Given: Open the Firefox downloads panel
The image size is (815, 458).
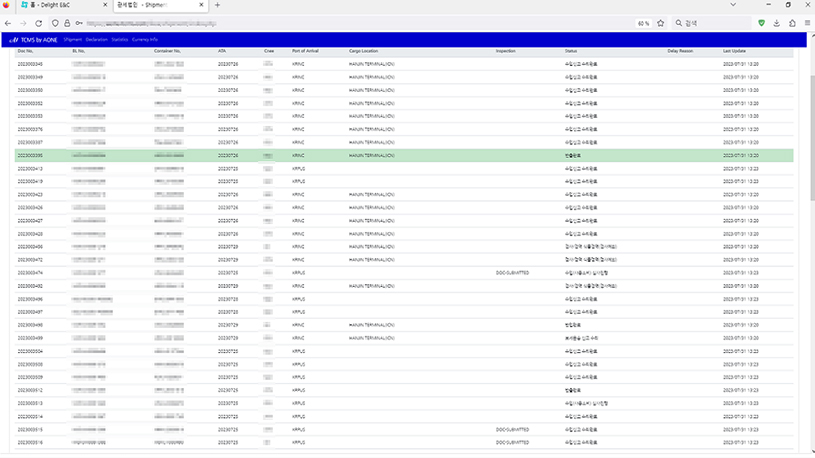Looking at the screenshot, I should 777,22.
